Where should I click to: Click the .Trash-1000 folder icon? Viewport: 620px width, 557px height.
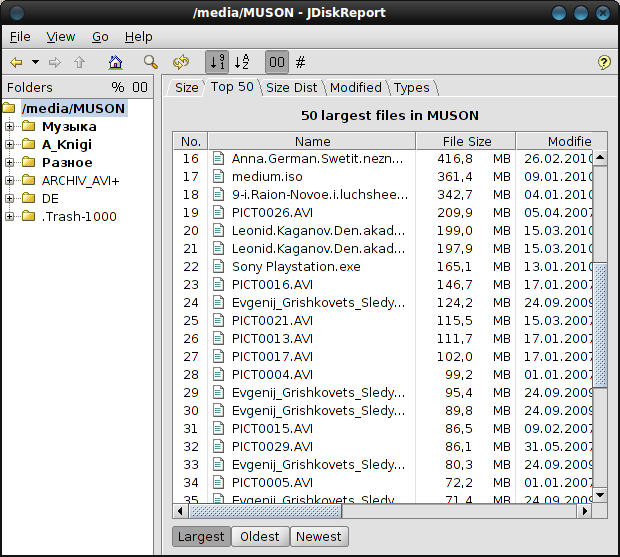[28, 216]
